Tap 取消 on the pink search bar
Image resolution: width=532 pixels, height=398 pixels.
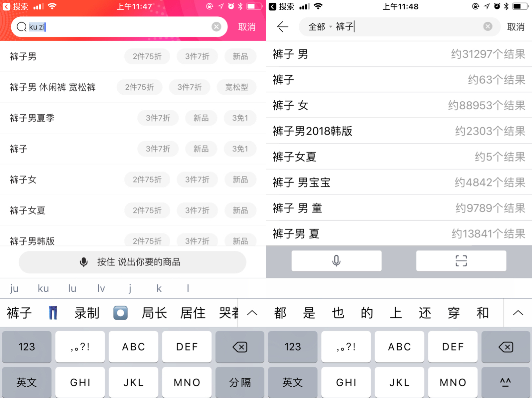[x=247, y=27]
